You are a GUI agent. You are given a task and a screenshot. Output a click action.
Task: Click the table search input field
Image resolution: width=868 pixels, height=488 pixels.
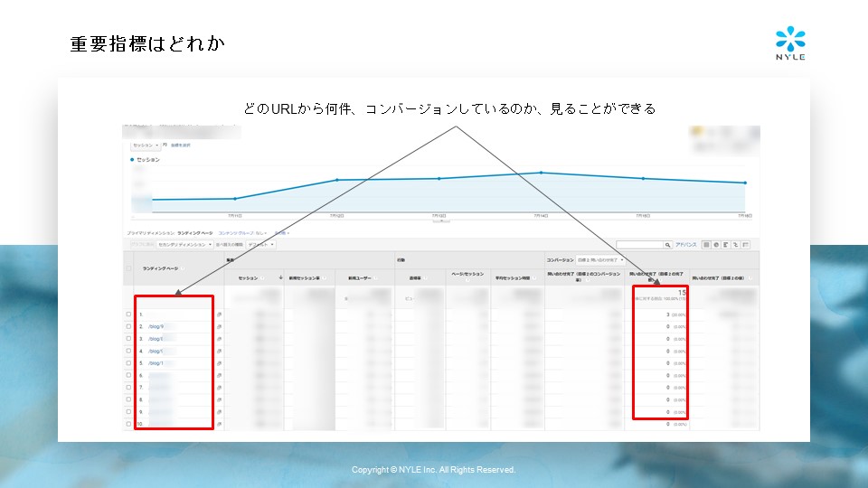pos(640,245)
